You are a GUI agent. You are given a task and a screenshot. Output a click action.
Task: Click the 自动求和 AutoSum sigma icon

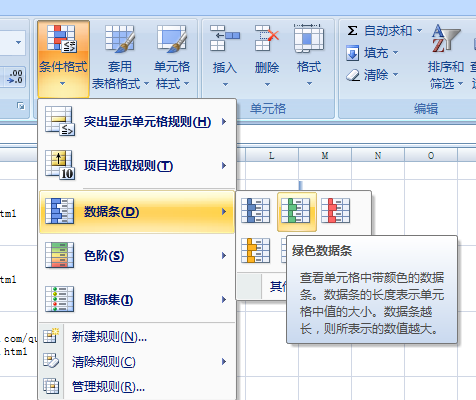click(x=352, y=31)
